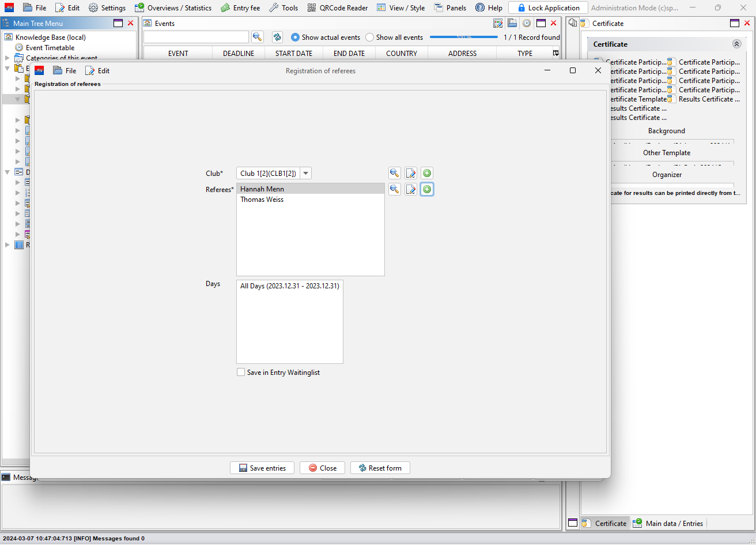Image resolution: width=756 pixels, height=545 pixels.
Task: Click the logo icon in the Registration of referees dialog
Action: 39,70
